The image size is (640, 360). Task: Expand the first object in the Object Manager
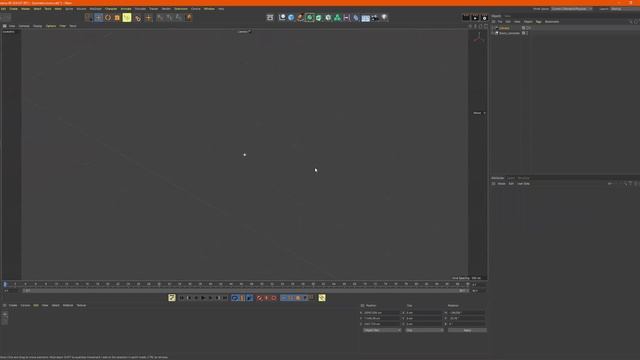[493, 28]
